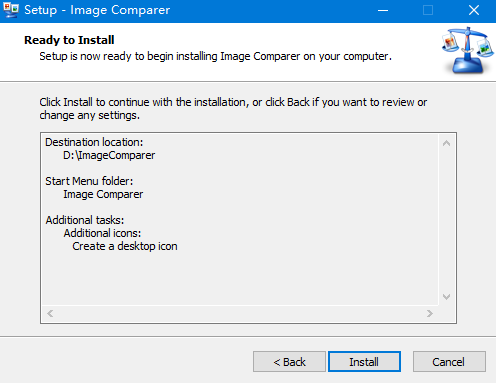Click the 'Additional tasks:' line in summary
496x383 pixels.
tap(85, 220)
